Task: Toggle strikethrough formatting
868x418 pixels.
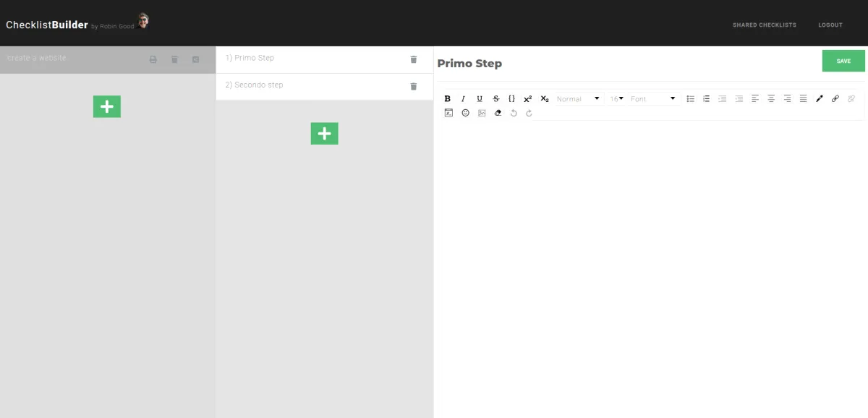Action: click(x=495, y=98)
